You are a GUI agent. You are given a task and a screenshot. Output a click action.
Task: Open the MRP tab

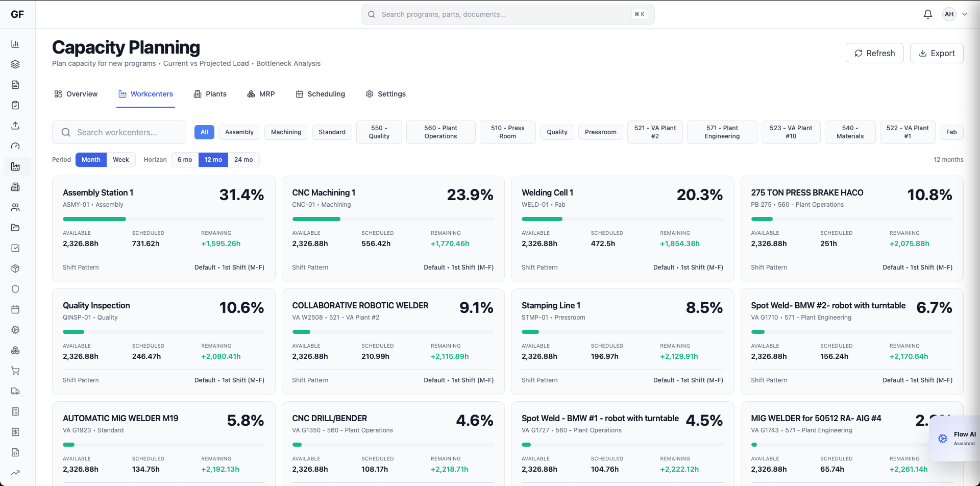pos(261,94)
